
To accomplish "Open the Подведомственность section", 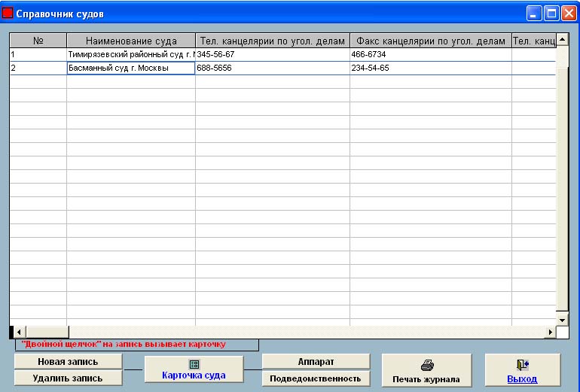I will (x=316, y=378).
